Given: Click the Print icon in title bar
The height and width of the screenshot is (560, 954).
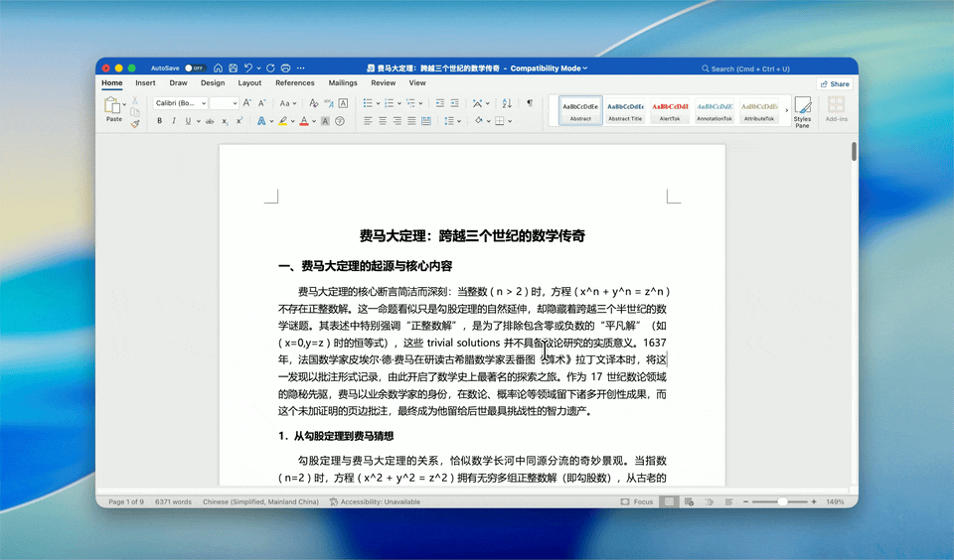Looking at the screenshot, I should [285, 69].
